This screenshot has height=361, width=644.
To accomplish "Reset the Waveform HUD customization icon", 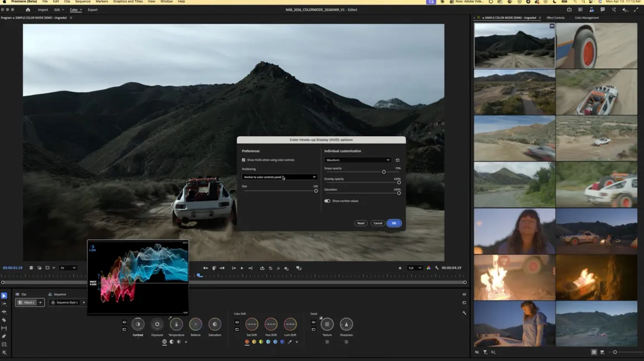I will click(398, 160).
